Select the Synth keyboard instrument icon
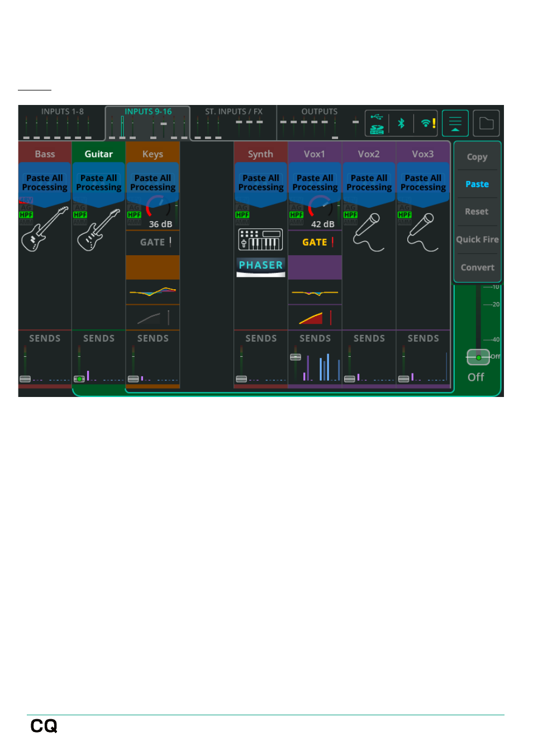 tap(261, 240)
